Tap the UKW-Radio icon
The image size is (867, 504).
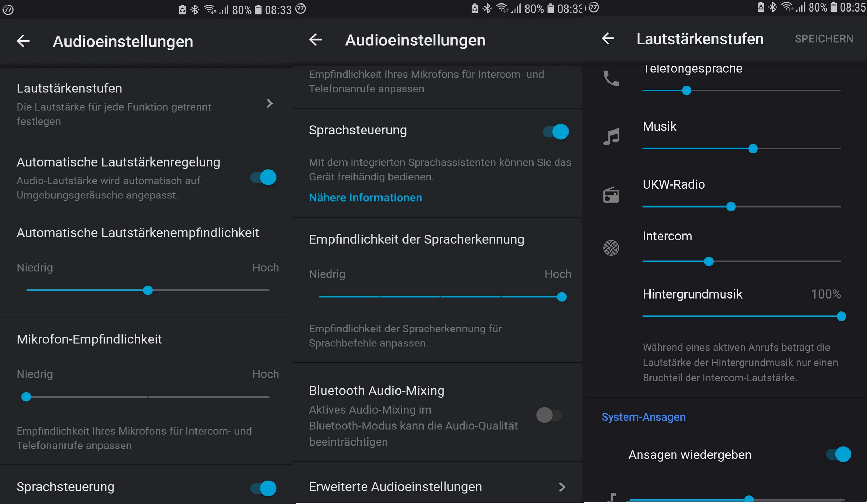point(611,195)
